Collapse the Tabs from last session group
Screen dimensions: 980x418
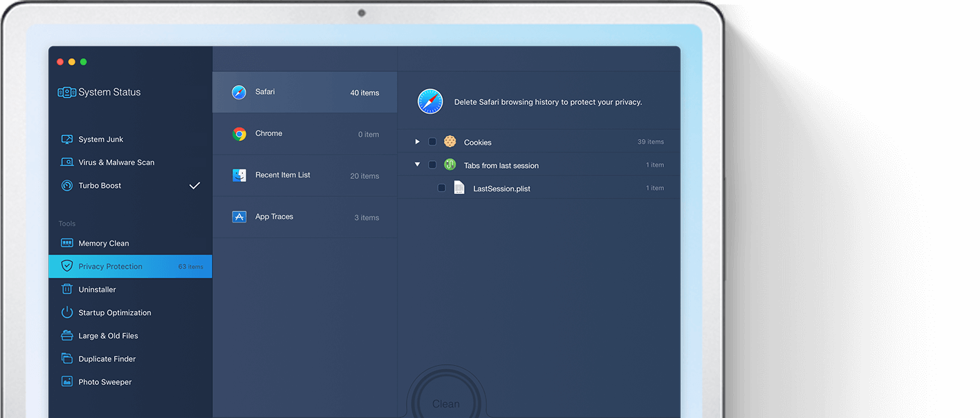coord(417,164)
